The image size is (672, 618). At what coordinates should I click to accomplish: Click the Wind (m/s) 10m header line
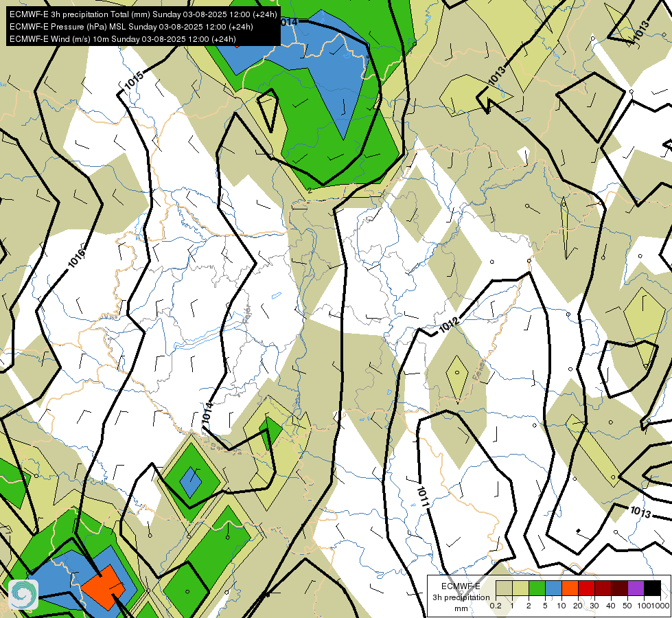coord(123,39)
